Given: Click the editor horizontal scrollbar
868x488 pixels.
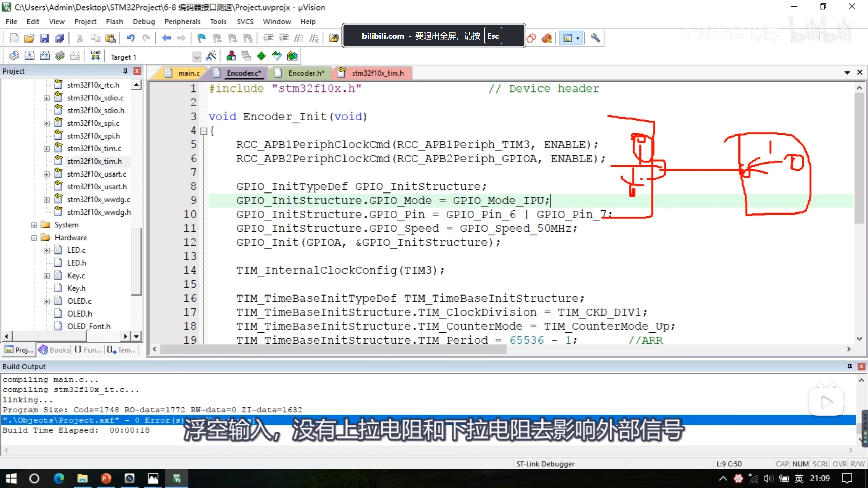Looking at the screenshot, I should [x=332, y=349].
